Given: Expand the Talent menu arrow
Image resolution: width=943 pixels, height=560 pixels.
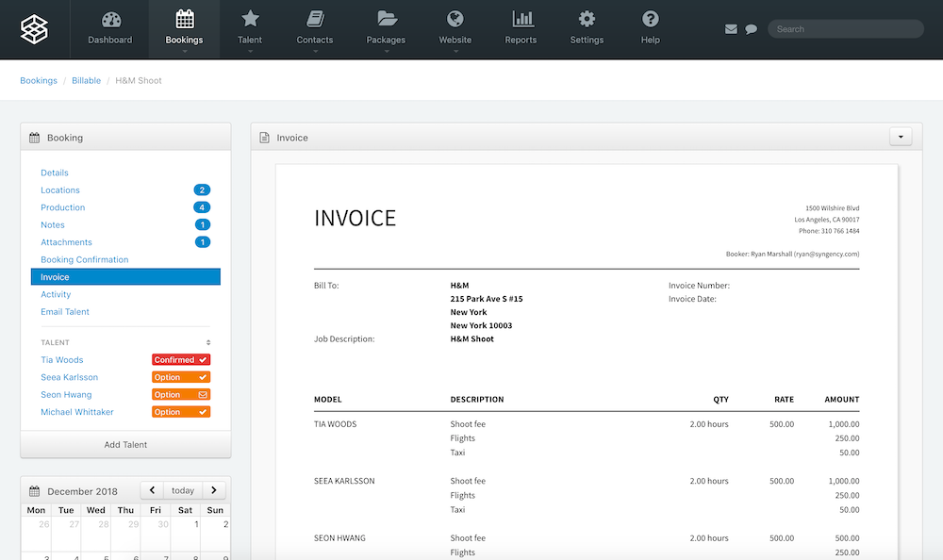Looking at the screenshot, I should (250, 52).
